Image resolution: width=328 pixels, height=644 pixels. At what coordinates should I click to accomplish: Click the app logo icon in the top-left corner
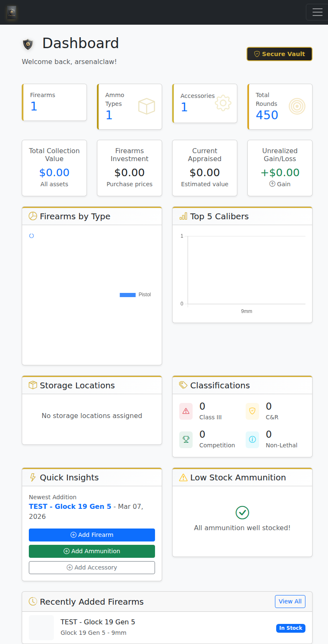point(11,13)
